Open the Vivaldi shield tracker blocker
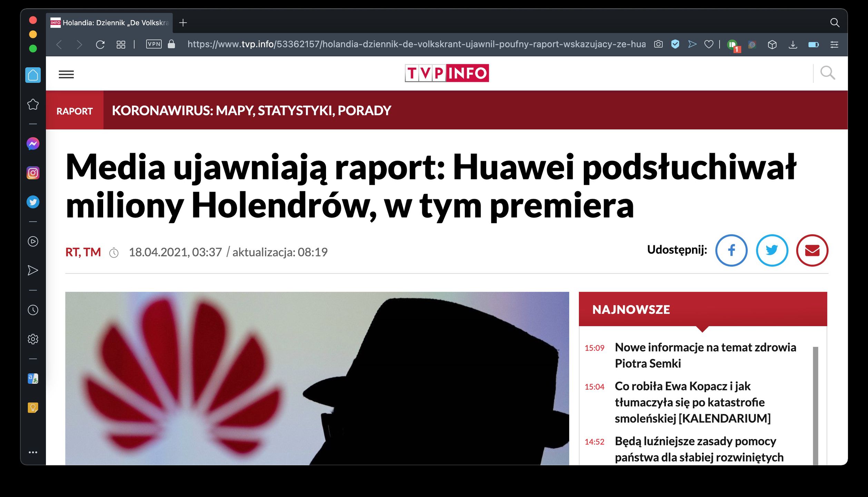The height and width of the screenshot is (497, 868). tap(675, 44)
